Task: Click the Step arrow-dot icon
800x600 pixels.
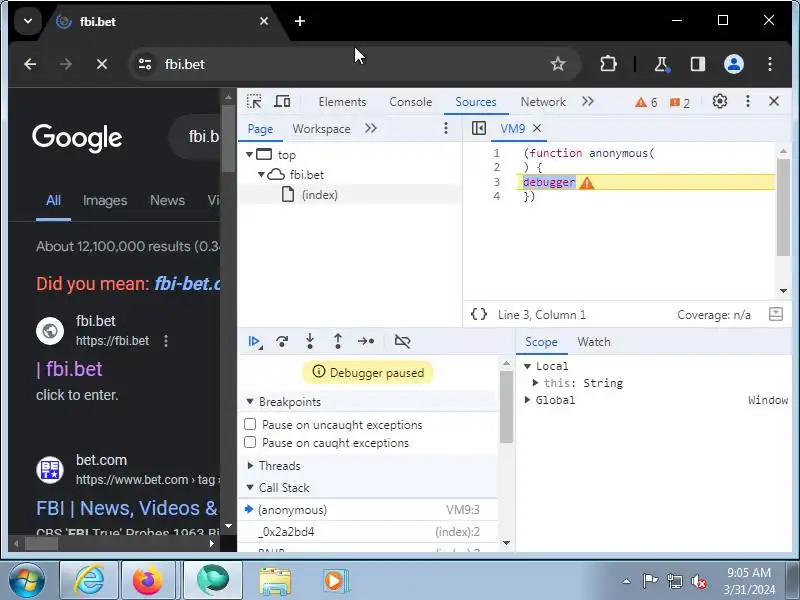Action: [366, 341]
